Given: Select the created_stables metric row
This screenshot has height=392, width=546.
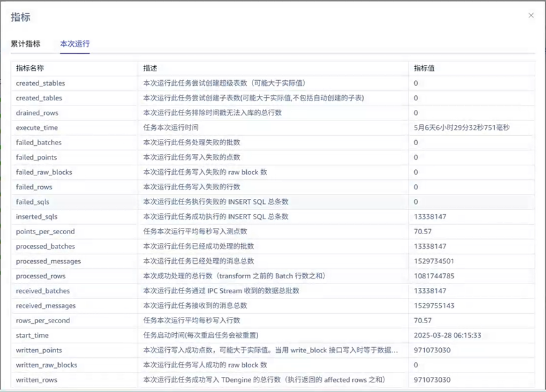Looking at the screenshot, I should coord(40,83).
